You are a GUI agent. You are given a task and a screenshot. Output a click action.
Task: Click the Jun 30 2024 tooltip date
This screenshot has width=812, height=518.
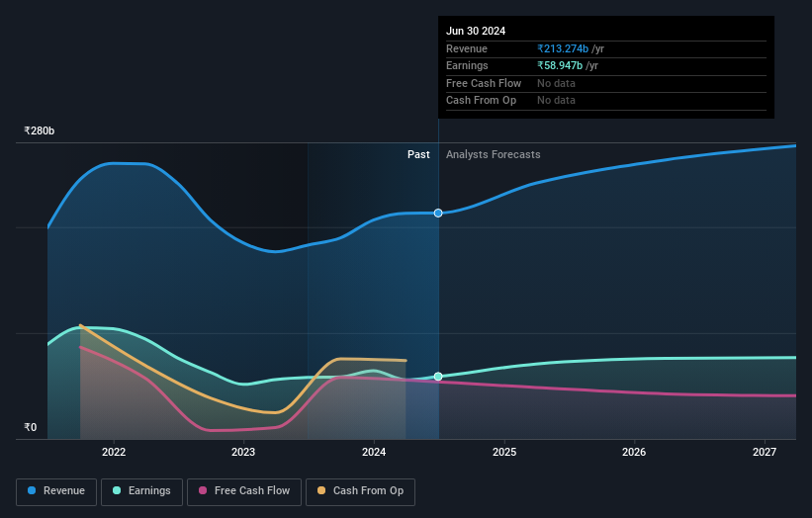(x=476, y=31)
